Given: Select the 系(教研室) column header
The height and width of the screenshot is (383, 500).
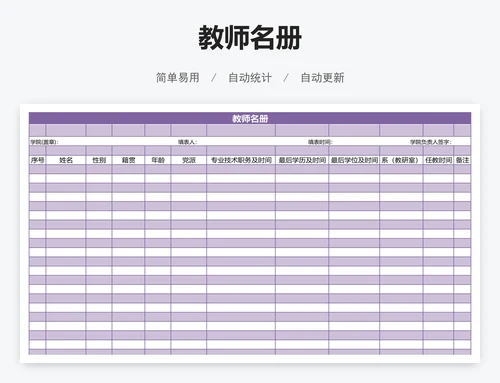Looking at the screenshot, I should (x=401, y=160).
